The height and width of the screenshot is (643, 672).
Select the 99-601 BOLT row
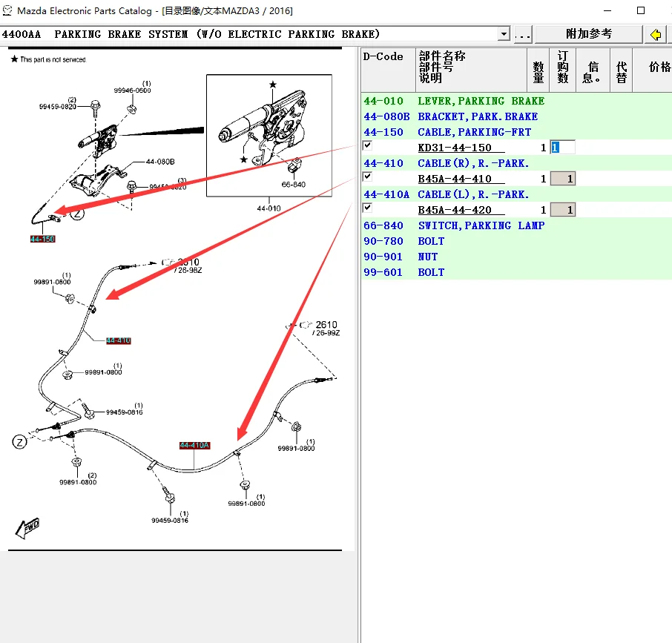(516, 272)
